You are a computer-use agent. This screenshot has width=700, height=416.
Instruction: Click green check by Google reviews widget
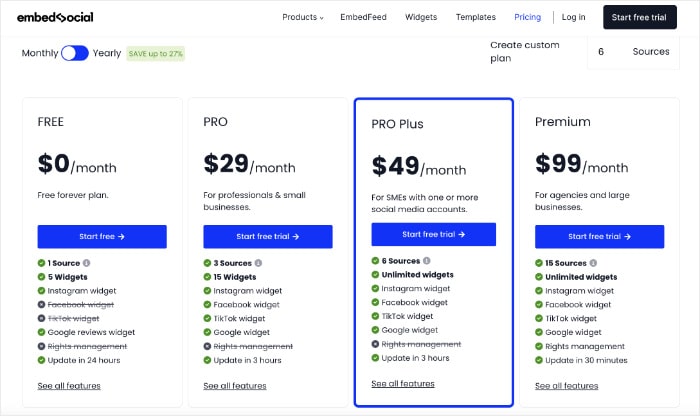coord(42,332)
